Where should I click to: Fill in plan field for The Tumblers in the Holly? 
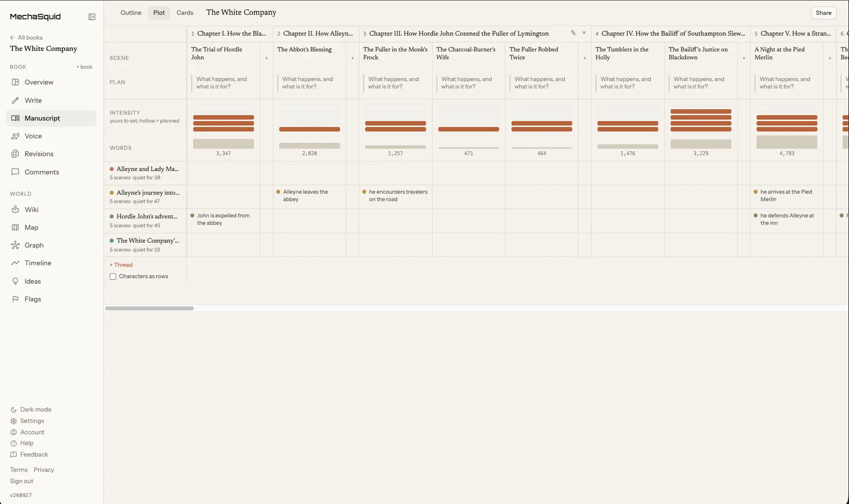point(628,83)
